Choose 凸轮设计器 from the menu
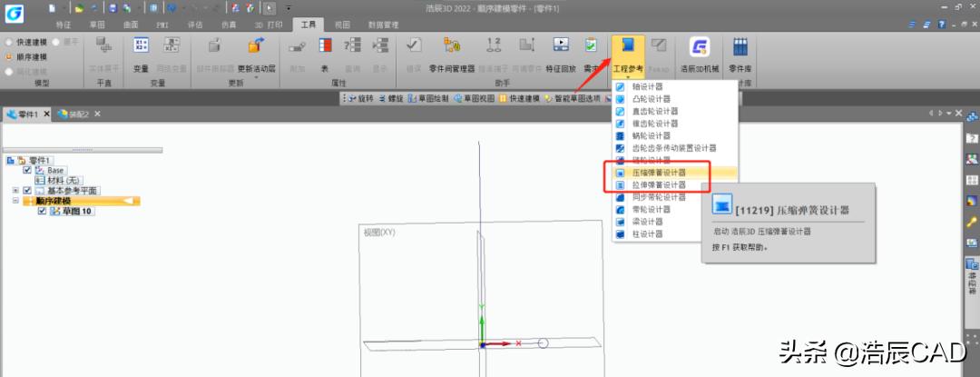Image resolution: width=980 pixels, height=377 pixels. [675, 99]
